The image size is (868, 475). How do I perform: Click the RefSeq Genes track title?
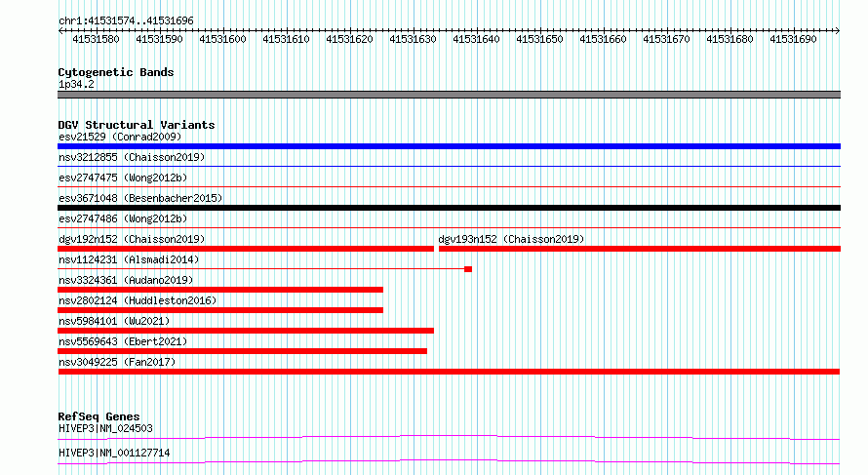point(99,416)
